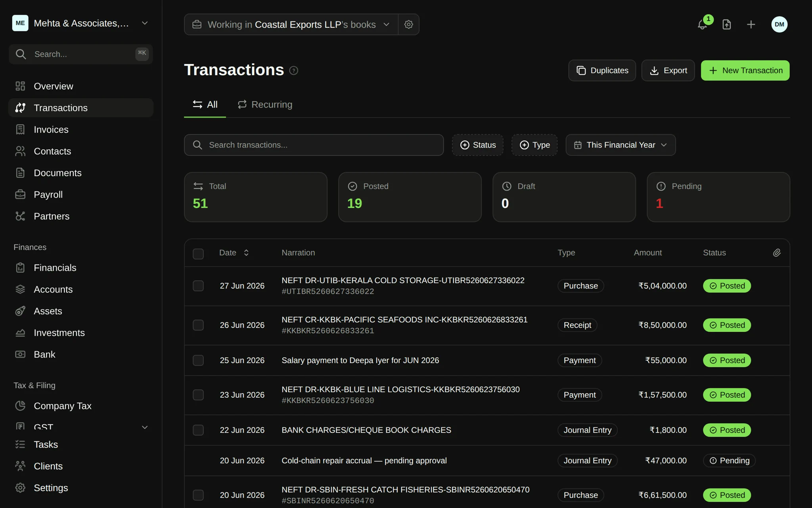Image resolution: width=812 pixels, height=508 pixels.
Task: Click the Draft summary card
Action: [x=564, y=197]
